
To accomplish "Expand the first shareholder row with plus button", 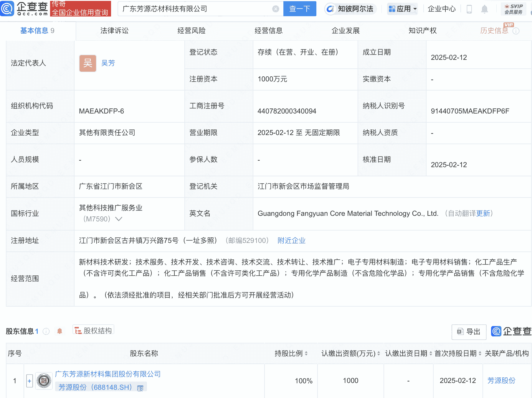I will click(x=29, y=381).
